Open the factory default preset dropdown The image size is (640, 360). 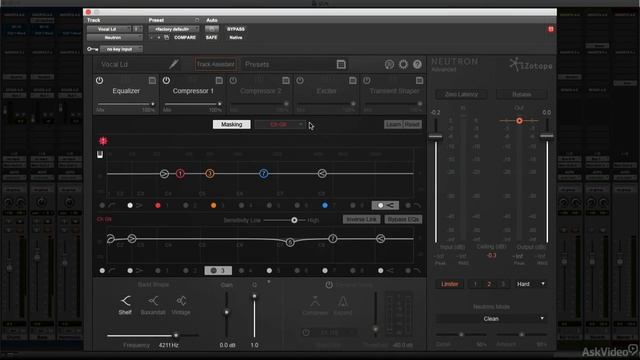173,29
